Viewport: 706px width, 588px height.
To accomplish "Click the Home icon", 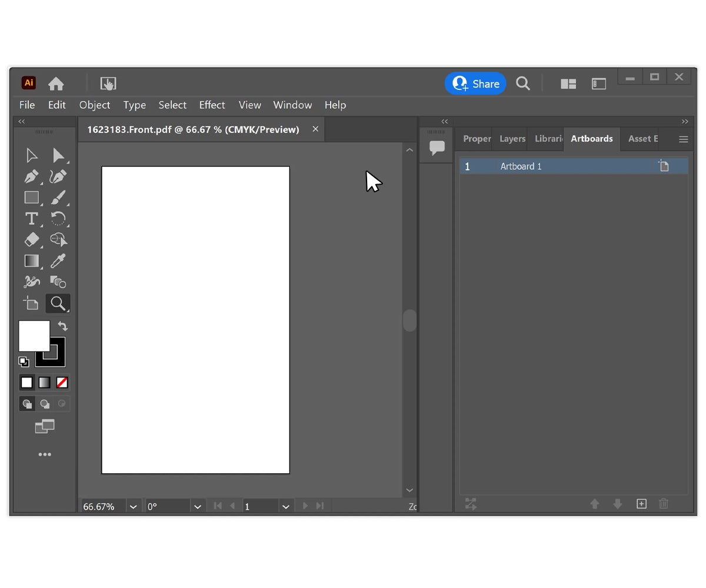I will tap(56, 83).
